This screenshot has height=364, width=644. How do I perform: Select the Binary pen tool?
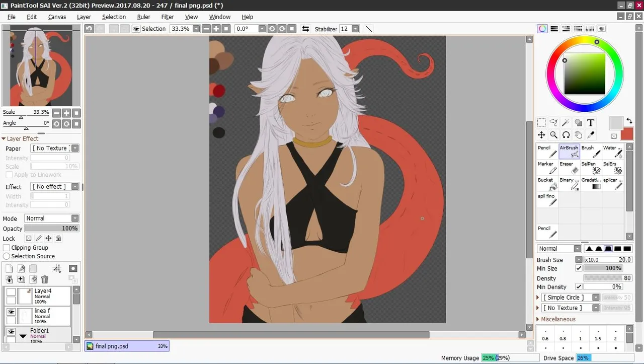tap(569, 184)
